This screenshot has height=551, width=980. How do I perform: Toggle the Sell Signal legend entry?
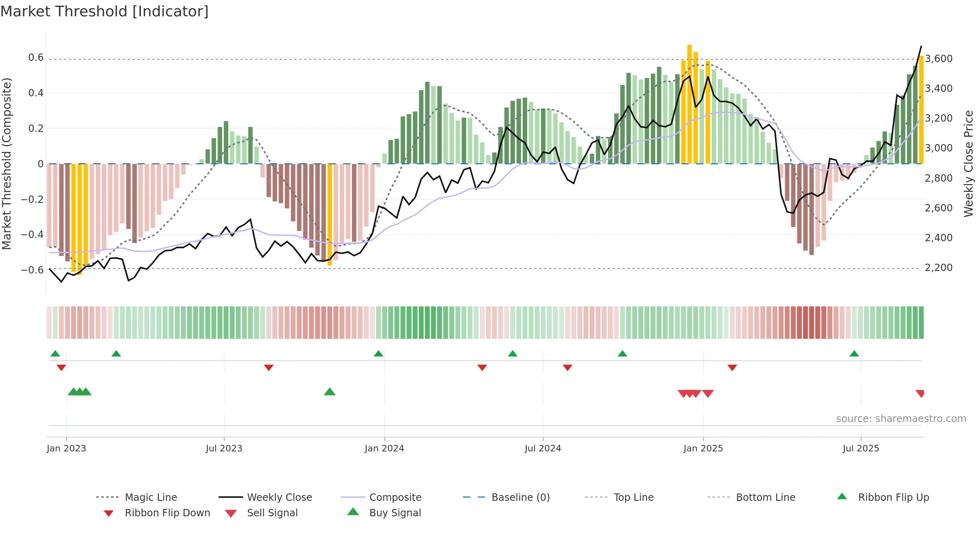tap(261, 513)
